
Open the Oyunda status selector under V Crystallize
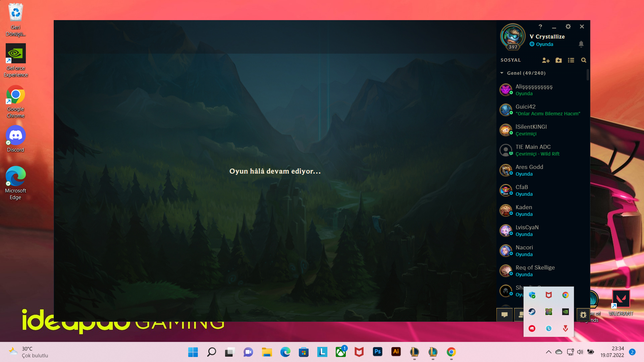coord(541,44)
